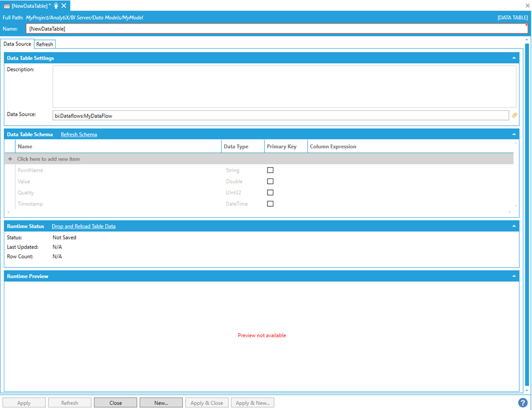Image resolution: width=532 pixels, height=410 pixels.
Task: Collapse the Data Table Schema section
Action: click(x=513, y=134)
